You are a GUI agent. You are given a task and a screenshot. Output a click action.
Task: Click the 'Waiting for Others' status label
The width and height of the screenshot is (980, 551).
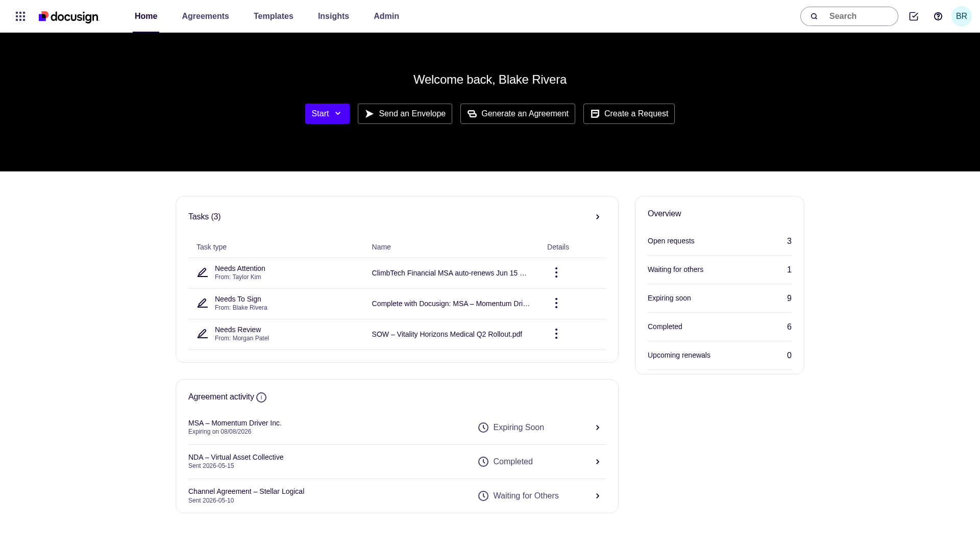(x=526, y=496)
